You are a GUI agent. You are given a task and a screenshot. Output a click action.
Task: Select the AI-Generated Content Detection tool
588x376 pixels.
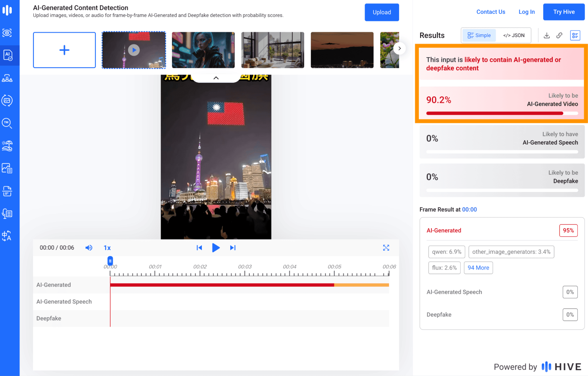(x=7, y=55)
